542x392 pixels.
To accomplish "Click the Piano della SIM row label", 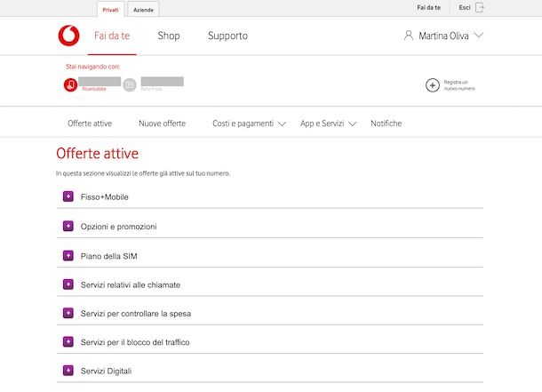I will (109, 256).
